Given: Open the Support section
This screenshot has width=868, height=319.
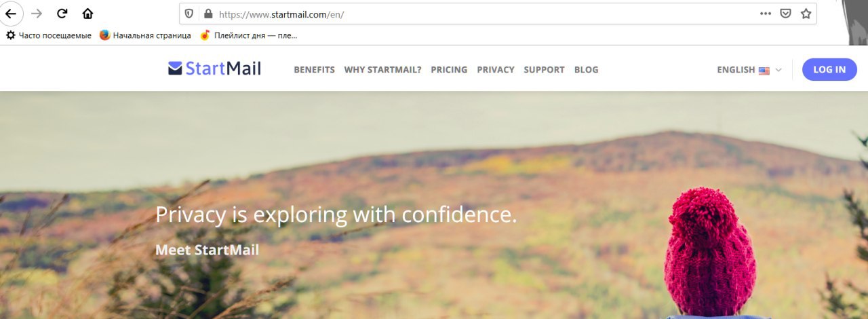Looking at the screenshot, I should tap(544, 70).
